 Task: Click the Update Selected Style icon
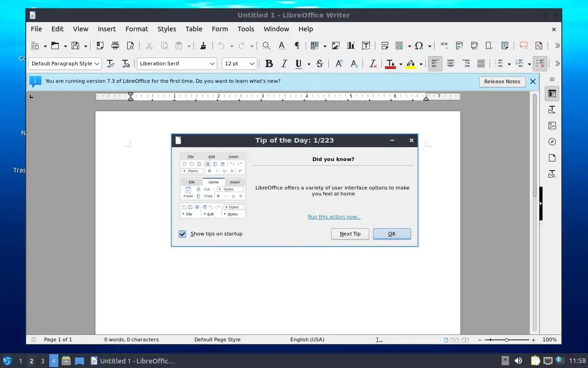110,63
